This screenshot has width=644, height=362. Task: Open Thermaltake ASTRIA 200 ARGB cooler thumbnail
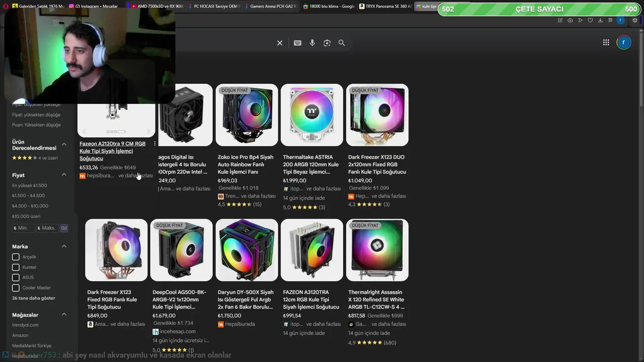pyautogui.click(x=312, y=115)
